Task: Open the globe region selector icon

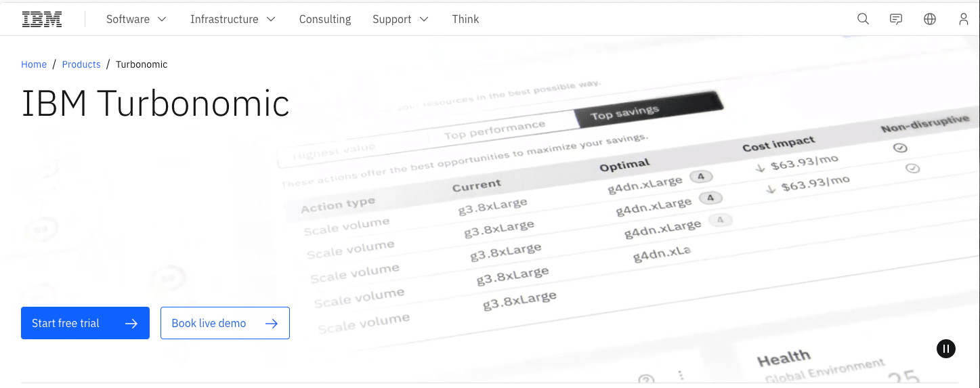Action: coord(930,19)
